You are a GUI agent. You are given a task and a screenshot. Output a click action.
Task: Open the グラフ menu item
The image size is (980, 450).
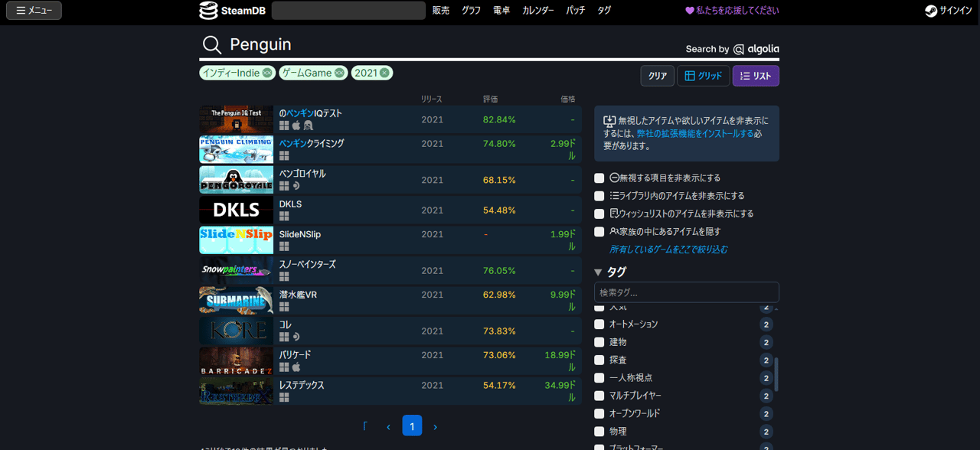471,11
